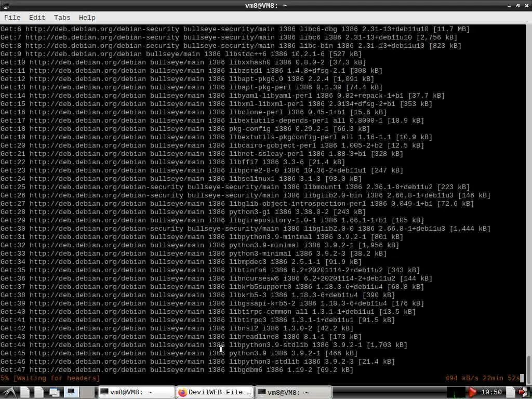Viewport: 532px width, 399px height.
Task: Click the Get:23 libpcre2-8-0 line
Action: coord(202,170)
